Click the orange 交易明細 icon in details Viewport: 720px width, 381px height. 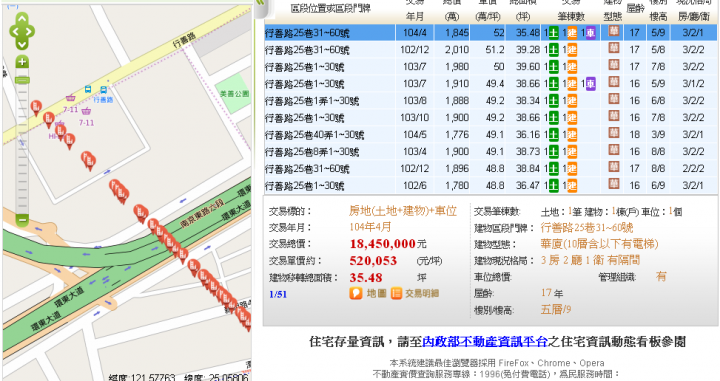[x=396, y=293]
